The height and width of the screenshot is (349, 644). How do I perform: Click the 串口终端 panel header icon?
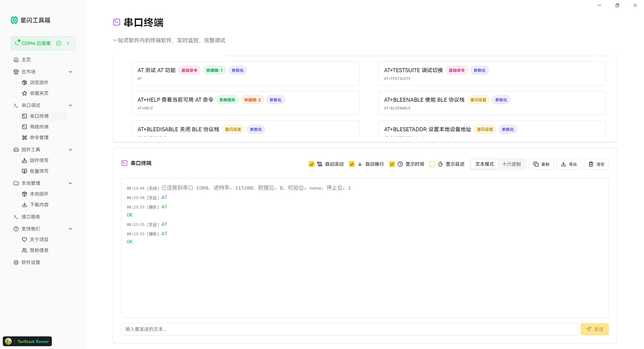(x=124, y=163)
